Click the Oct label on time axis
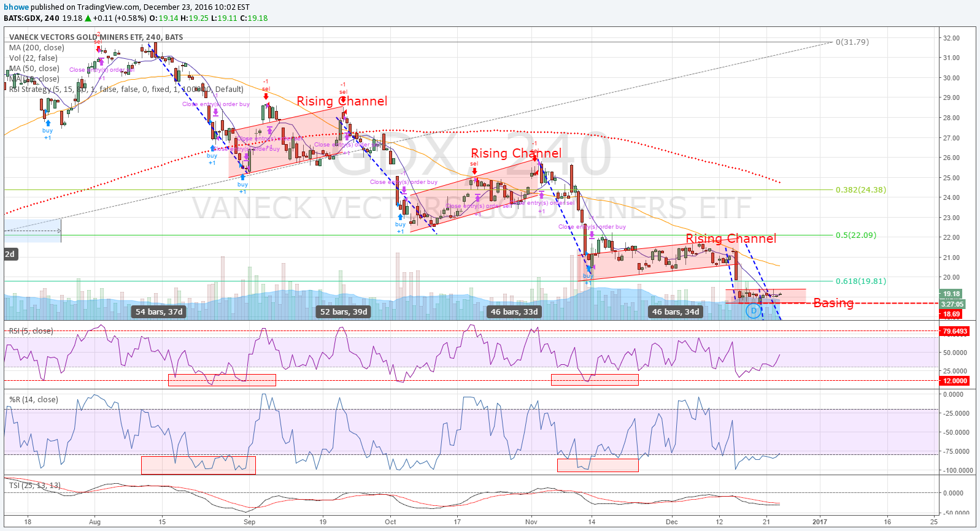The image size is (980, 531). pos(390,522)
